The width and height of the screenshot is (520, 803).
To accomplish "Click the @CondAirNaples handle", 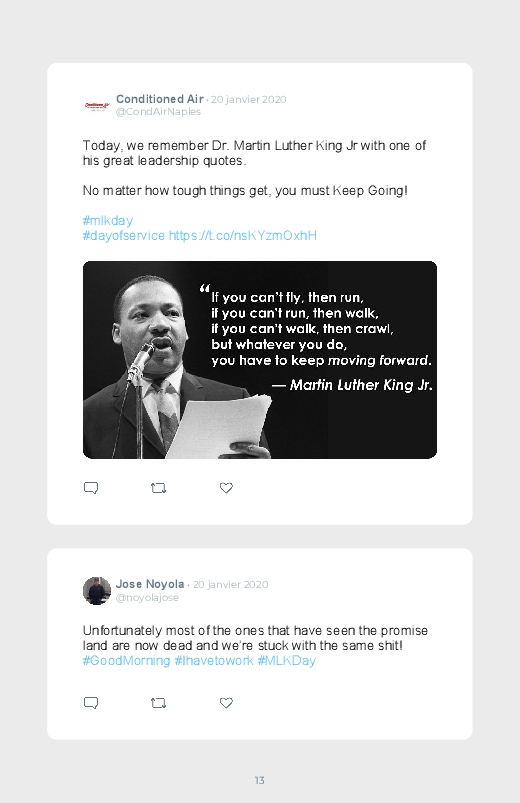I will [x=158, y=112].
